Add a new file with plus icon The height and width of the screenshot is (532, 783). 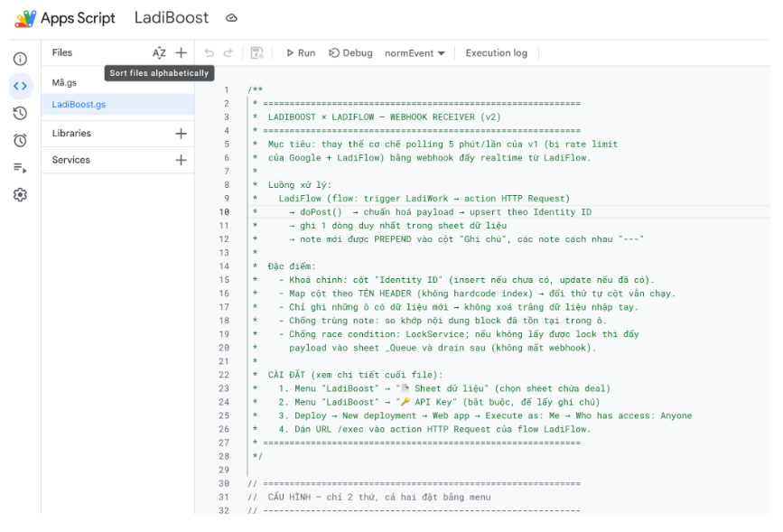(182, 52)
